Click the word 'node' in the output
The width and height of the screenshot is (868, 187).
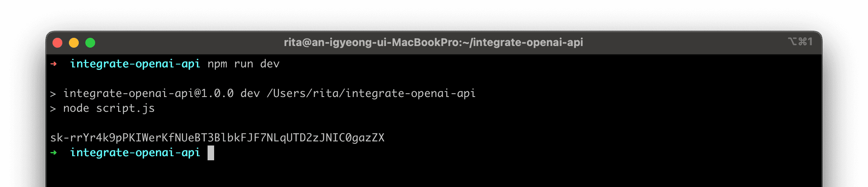coord(76,109)
